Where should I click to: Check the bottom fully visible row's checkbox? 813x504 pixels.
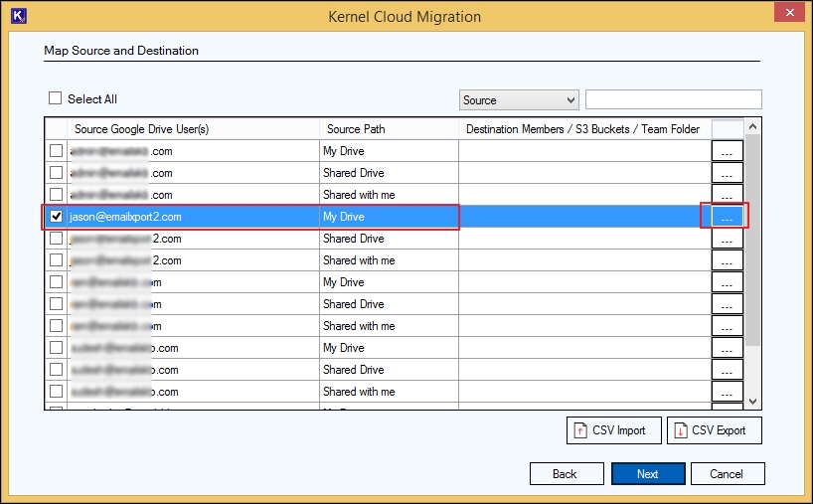coord(56,392)
